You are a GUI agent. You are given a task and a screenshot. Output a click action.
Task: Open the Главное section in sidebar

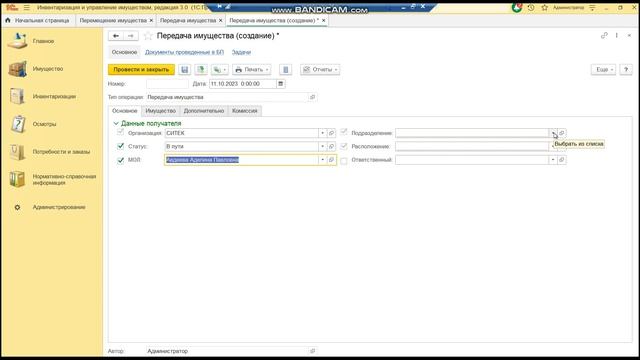43,41
